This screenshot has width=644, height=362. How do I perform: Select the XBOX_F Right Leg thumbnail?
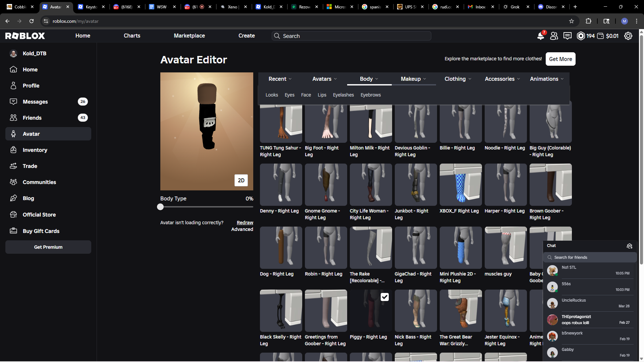[461, 185]
